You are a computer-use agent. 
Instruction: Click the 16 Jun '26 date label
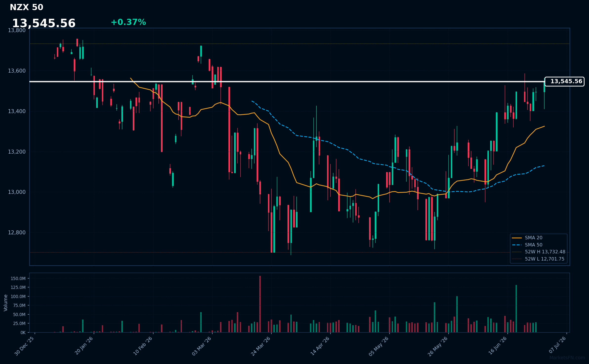(x=497, y=346)
